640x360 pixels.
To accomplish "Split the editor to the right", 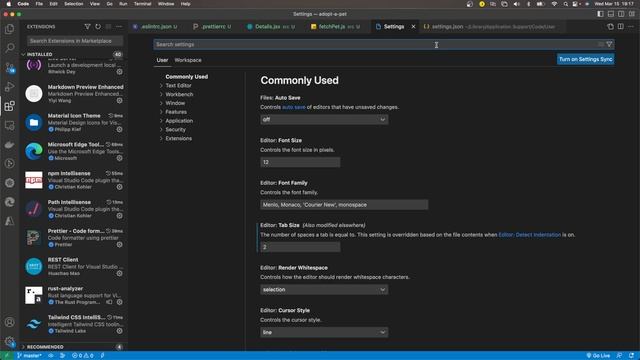I will 620,27.
